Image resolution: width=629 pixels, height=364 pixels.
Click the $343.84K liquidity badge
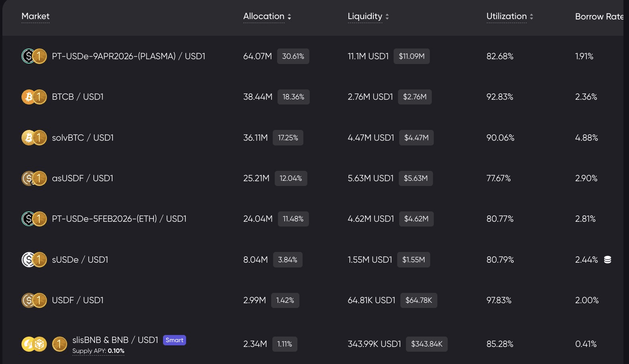(427, 344)
